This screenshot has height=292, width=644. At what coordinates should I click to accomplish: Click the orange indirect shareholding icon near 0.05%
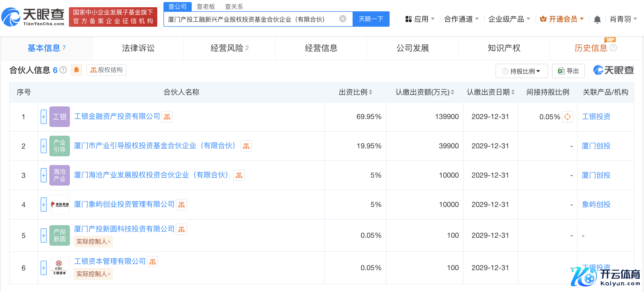tap(567, 117)
